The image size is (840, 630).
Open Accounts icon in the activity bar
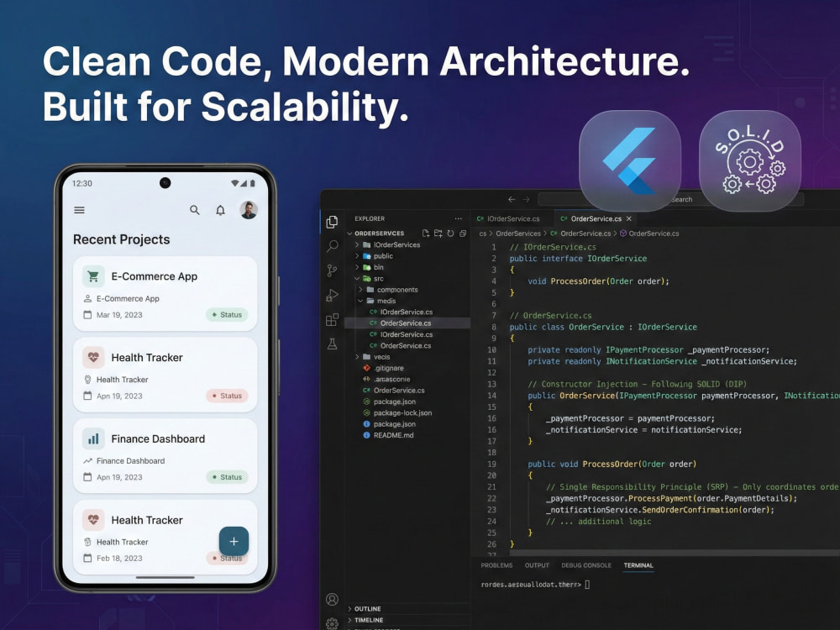click(x=332, y=599)
